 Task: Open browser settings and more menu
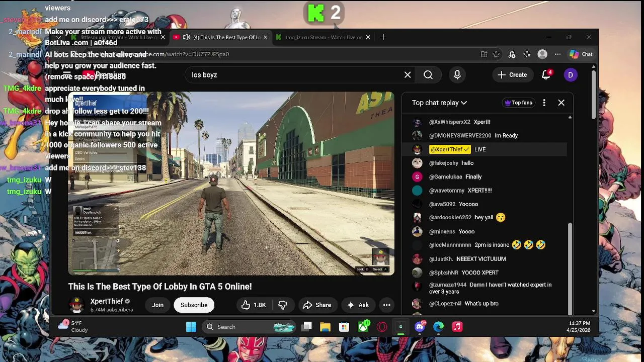click(558, 54)
